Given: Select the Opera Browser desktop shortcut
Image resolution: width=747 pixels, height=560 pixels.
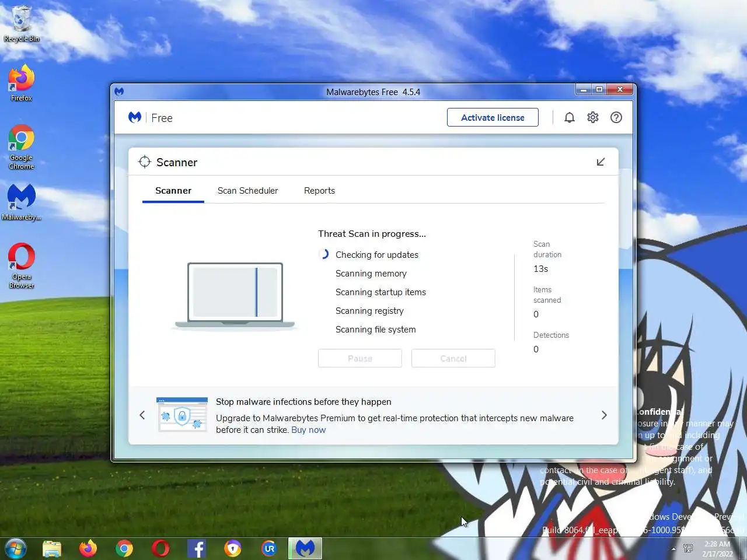Looking at the screenshot, I should coord(22,265).
